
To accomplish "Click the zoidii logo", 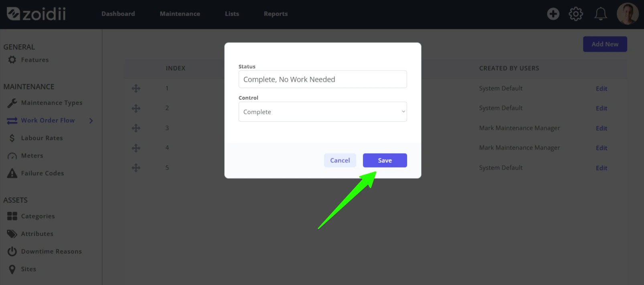I will pos(36,14).
